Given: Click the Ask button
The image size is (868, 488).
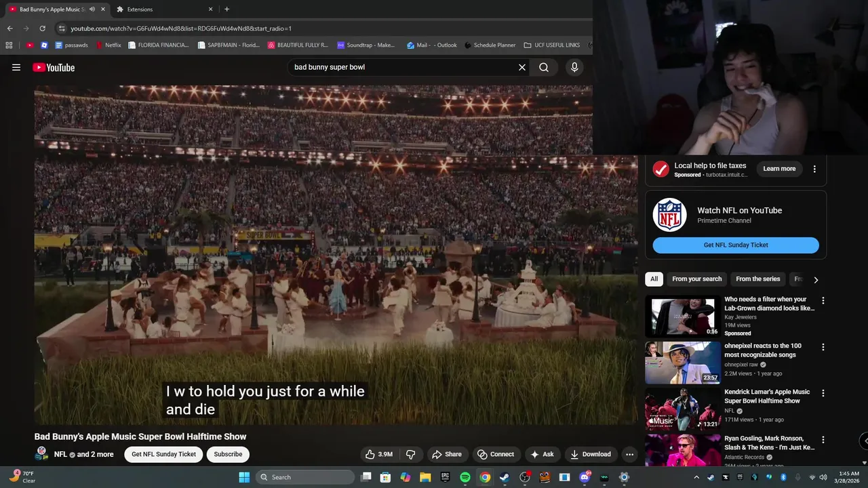Looking at the screenshot, I should click(542, 454).
